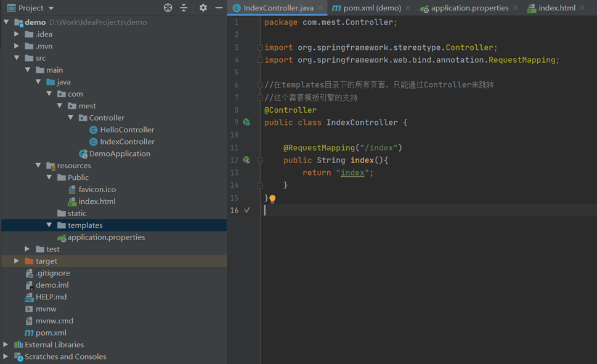Place cursor on empty line 16
The height and width of the screenshot is (364, 597).
click(x=428, y=210)
